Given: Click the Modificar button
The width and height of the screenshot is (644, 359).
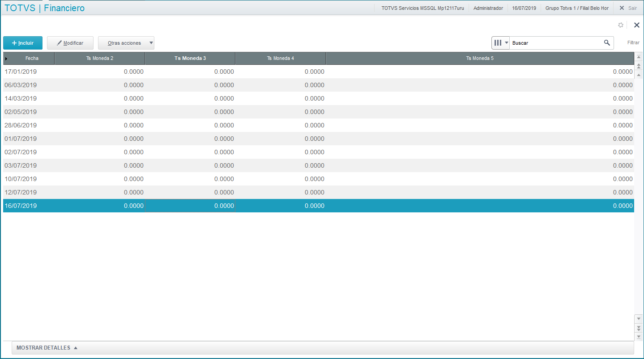Looking at the screenshot, I should pos(70,43).
